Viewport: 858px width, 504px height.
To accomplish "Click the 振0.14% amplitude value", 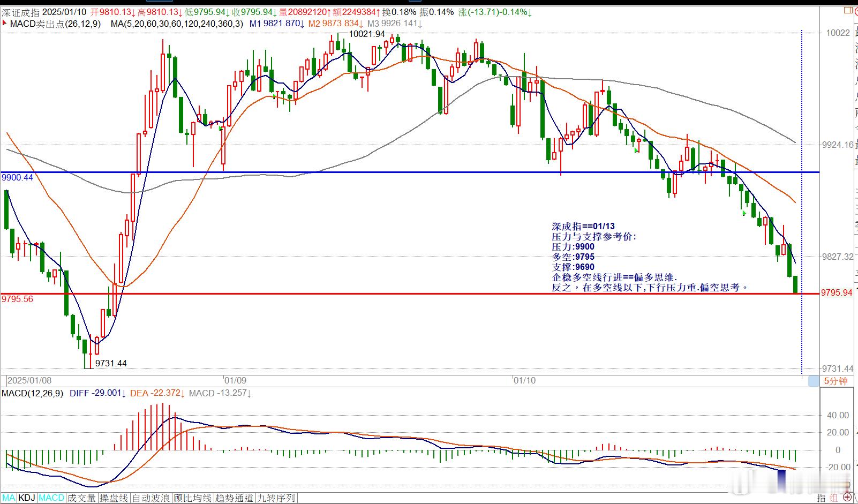I will click(x=436, y=12).
